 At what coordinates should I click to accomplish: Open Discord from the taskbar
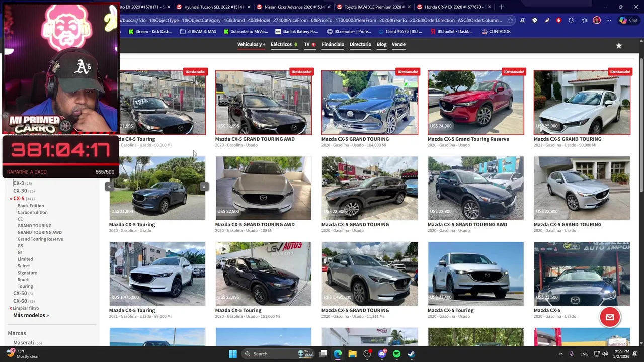point(382,354)
